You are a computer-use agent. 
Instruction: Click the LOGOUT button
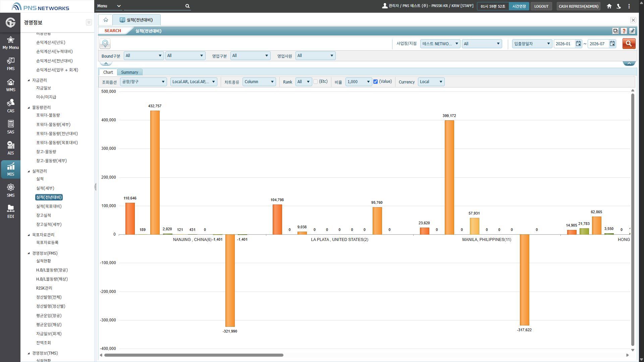point(541,6)
